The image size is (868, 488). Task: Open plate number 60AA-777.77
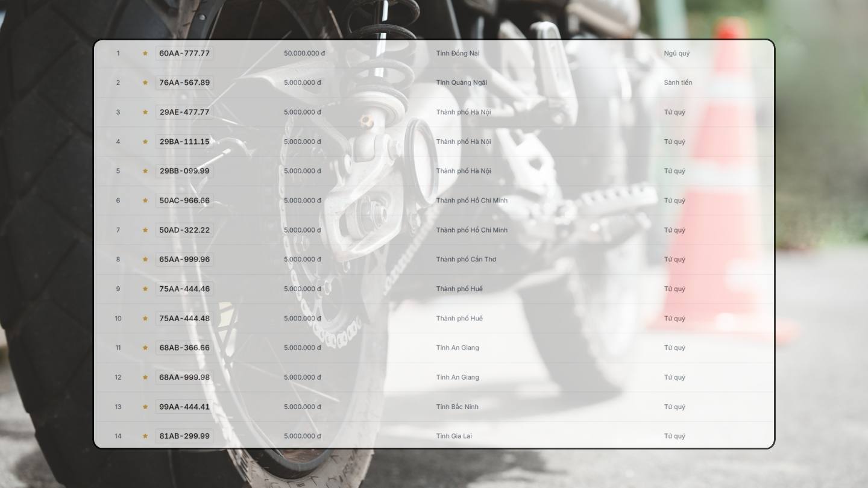(184, 53)
